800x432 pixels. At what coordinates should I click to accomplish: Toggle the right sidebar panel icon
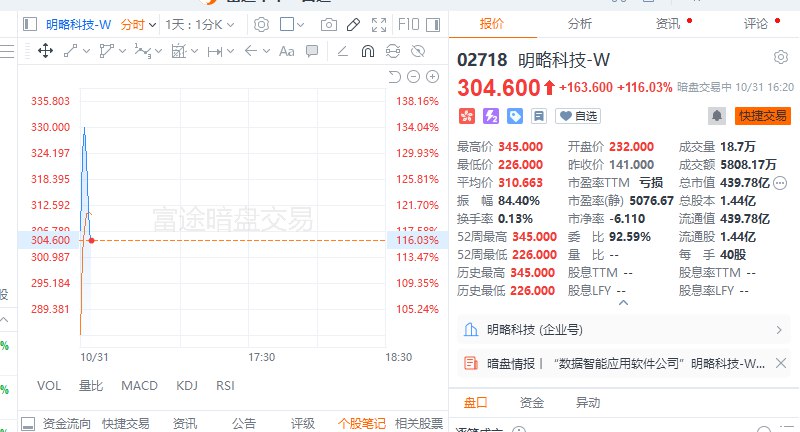tap(433, 24)
